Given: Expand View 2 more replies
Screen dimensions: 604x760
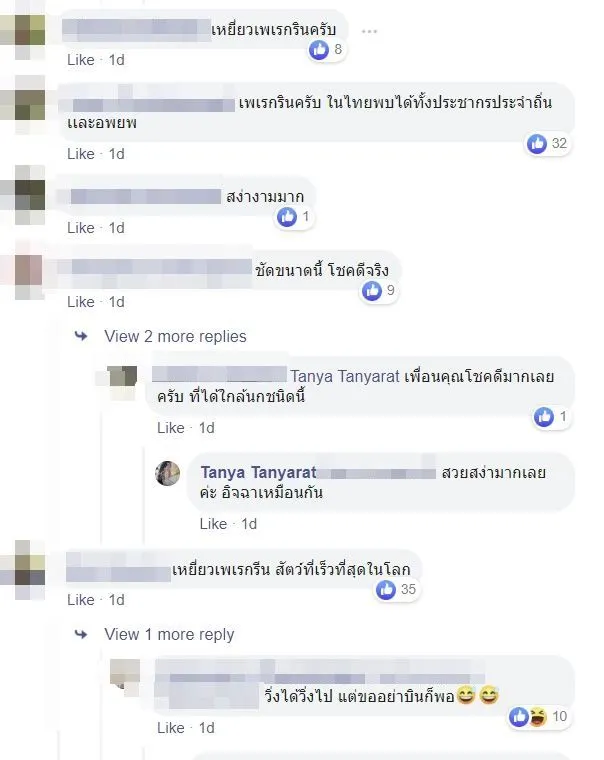Looking at the screenshot, I should 175,336.
